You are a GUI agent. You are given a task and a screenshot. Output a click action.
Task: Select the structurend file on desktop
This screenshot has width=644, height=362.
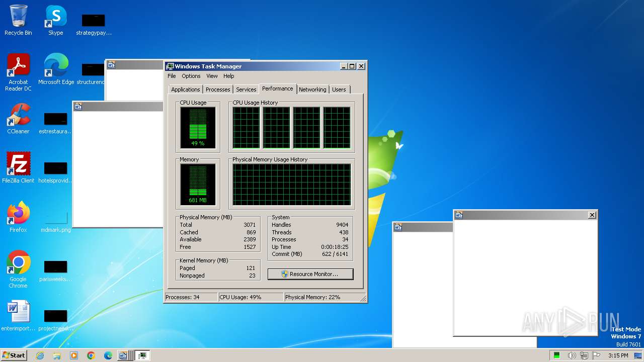(x=91, y=73)
